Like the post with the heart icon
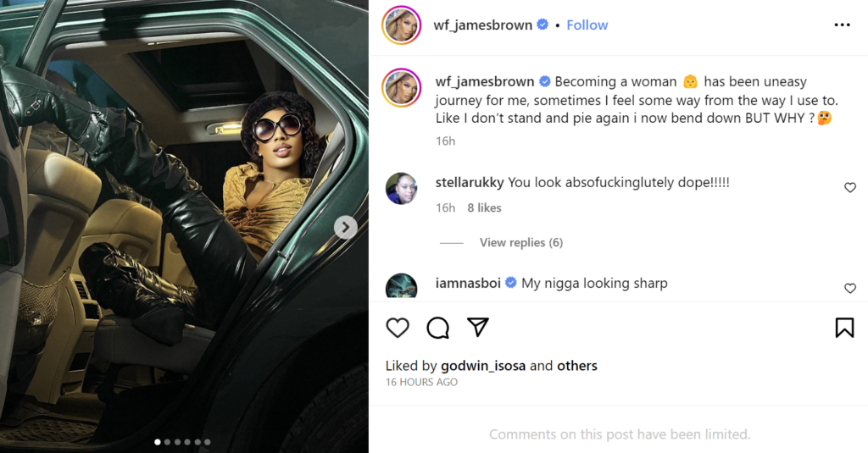The image size is (868, 453). 398,328
